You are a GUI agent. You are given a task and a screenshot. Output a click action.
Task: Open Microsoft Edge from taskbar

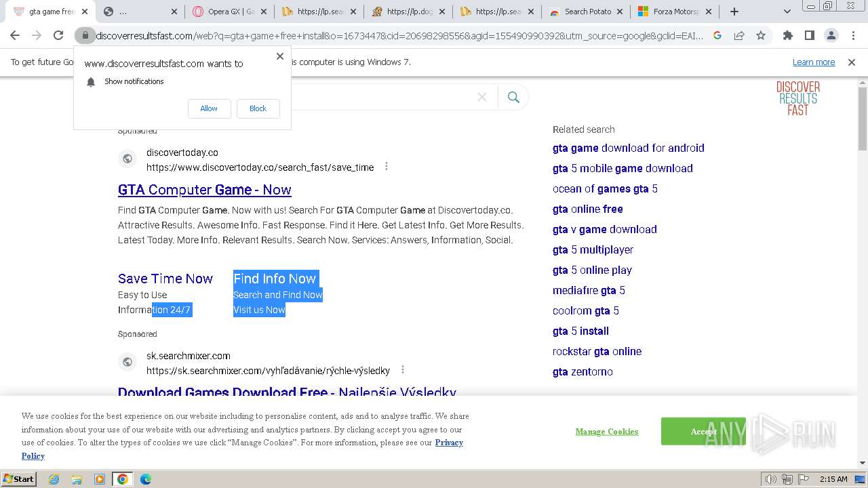pos(146,479)
